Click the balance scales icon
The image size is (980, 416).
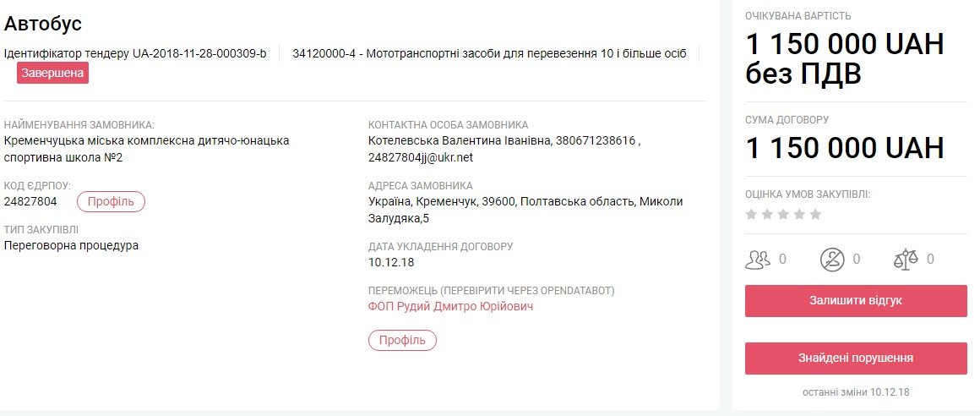tap(906, 259)
